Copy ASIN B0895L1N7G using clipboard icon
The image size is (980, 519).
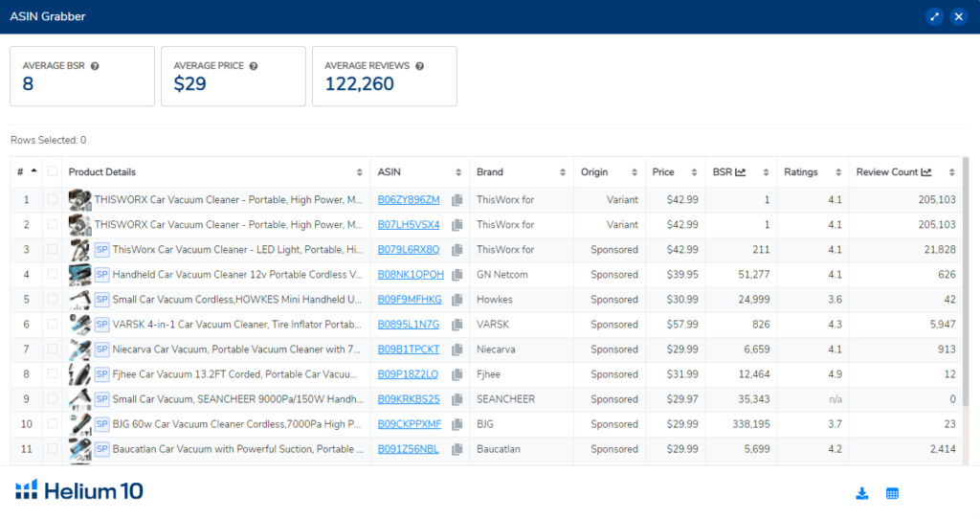pos(457,325)
